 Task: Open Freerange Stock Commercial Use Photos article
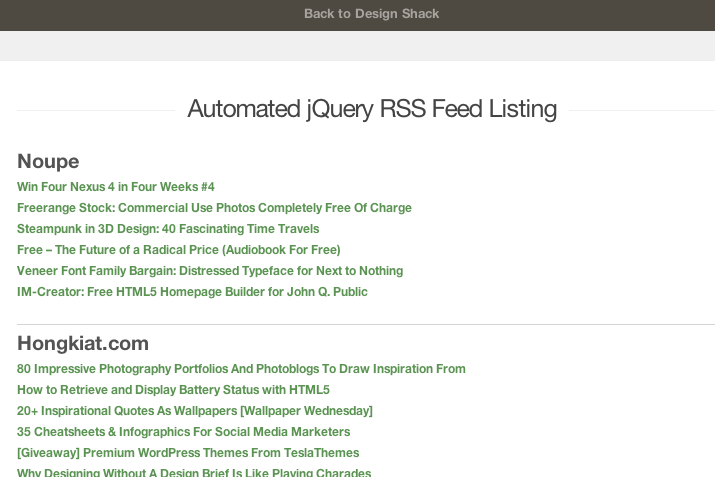pos(214,208)
